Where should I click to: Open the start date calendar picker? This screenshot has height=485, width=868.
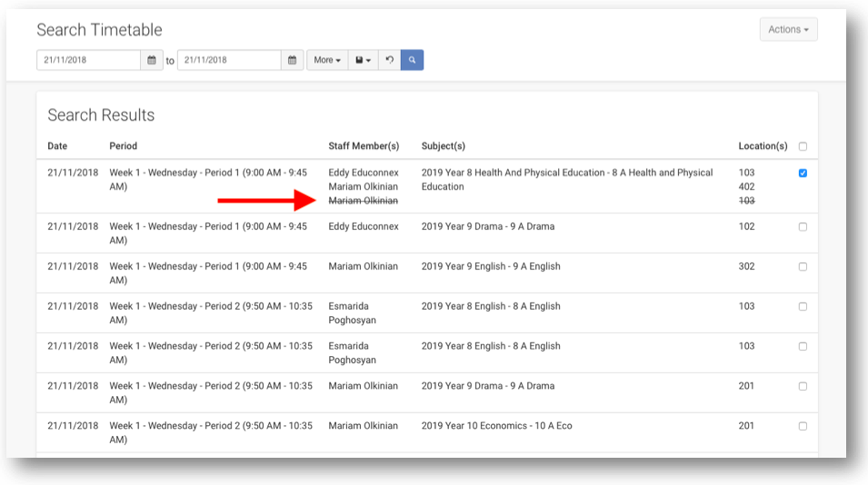[x=151, y=60]
